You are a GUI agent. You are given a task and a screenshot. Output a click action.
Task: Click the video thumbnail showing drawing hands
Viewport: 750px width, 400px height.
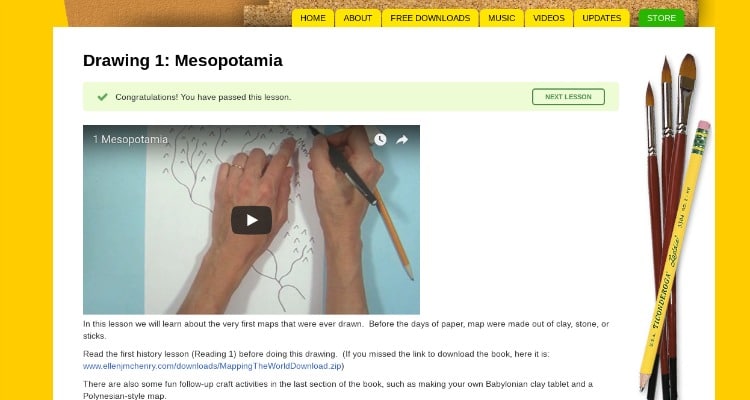pyautogui.click(x=251, y=220)
